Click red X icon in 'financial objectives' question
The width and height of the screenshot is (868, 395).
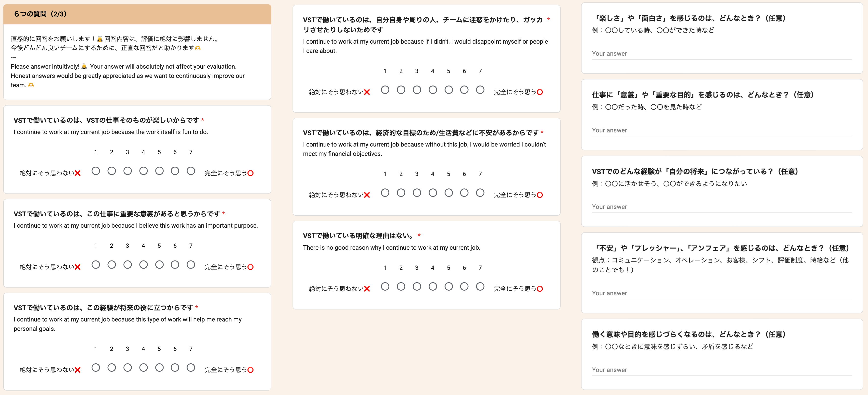[x=367, y=195]
